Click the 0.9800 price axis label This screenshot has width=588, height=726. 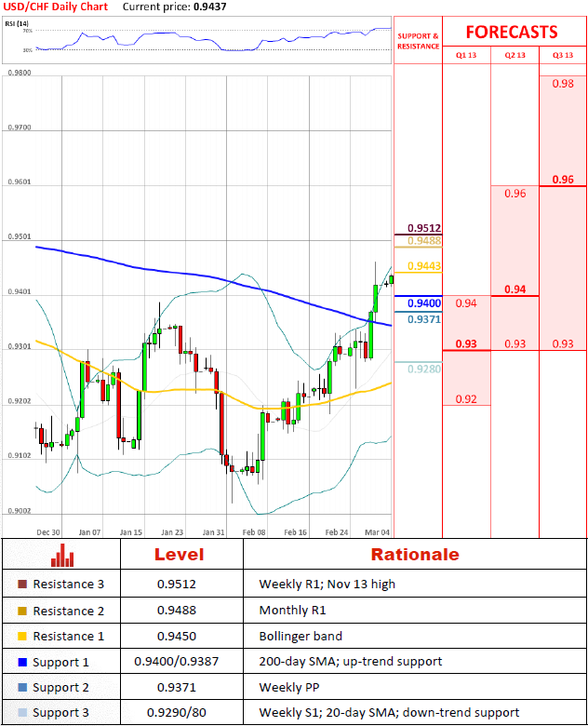click(20, 73)
